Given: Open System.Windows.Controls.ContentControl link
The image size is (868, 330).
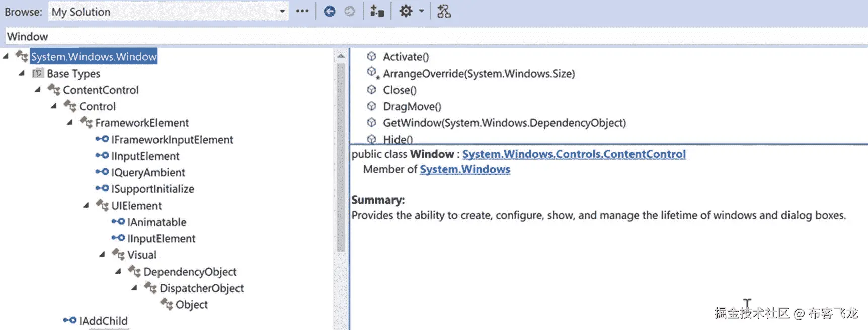Looking at the screenshot, I should coord(574,154).
